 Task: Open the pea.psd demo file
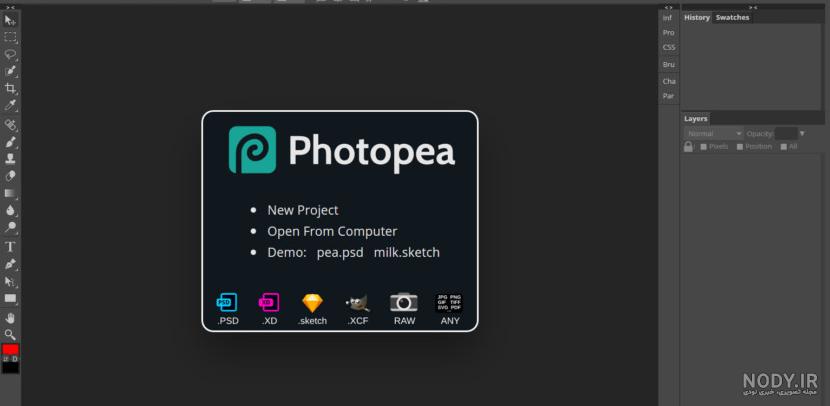point(340,253)
